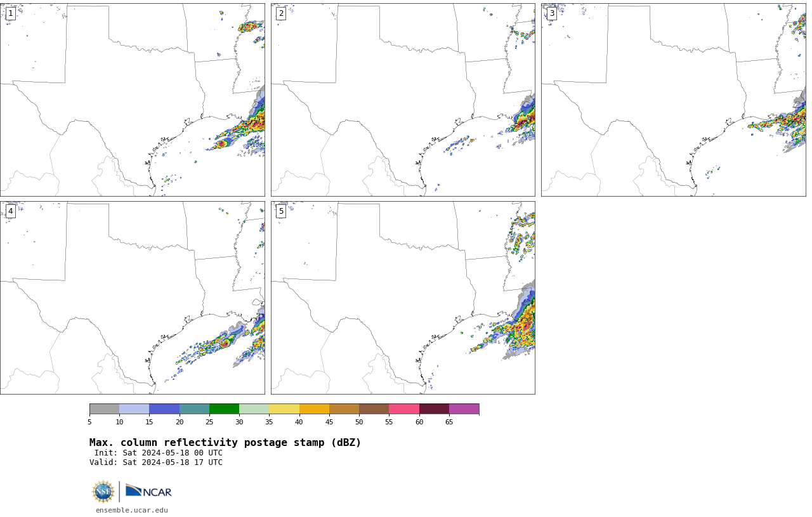
Task: Click the Init: Sat 2024-05-18 00 UTC line
Action: tap(159, 453)
